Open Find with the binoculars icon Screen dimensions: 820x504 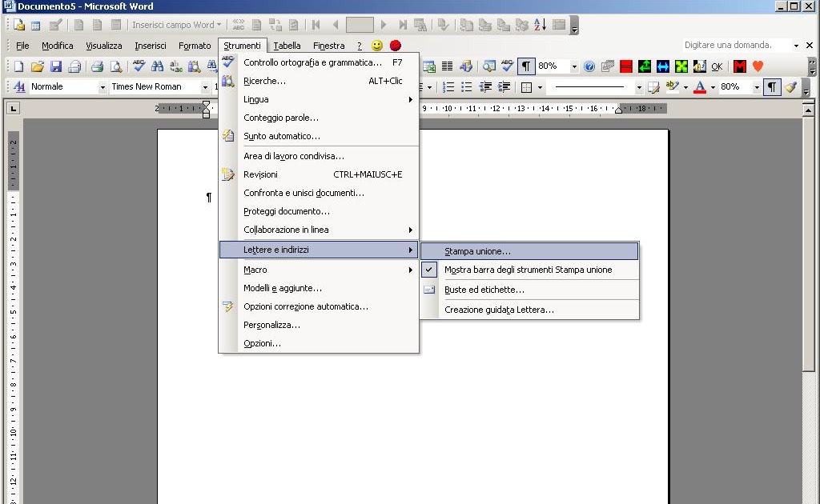(x=157, y=66)
